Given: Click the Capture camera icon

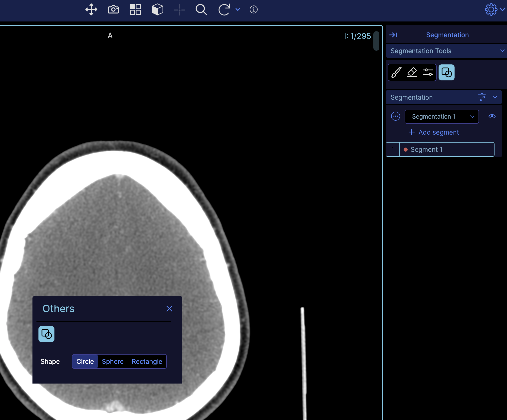Looking at the screenshot, I should pos(113,10).
